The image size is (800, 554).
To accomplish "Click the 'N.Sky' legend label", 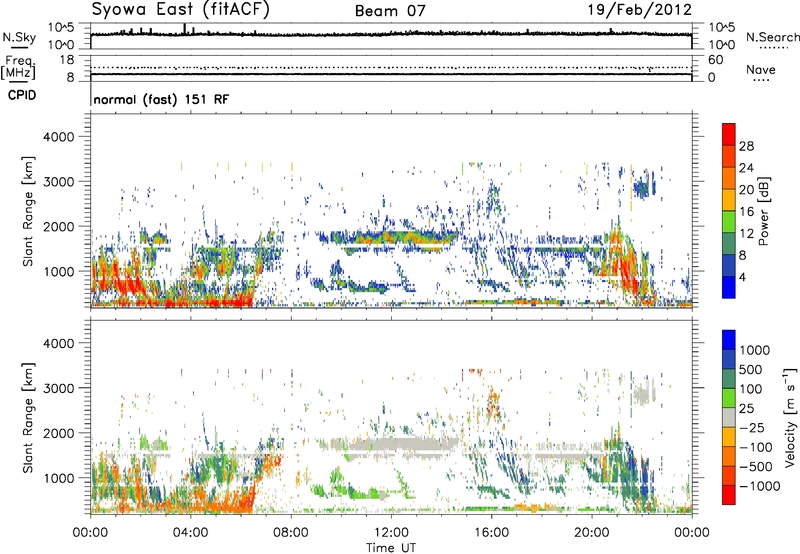I will point(19,37).
